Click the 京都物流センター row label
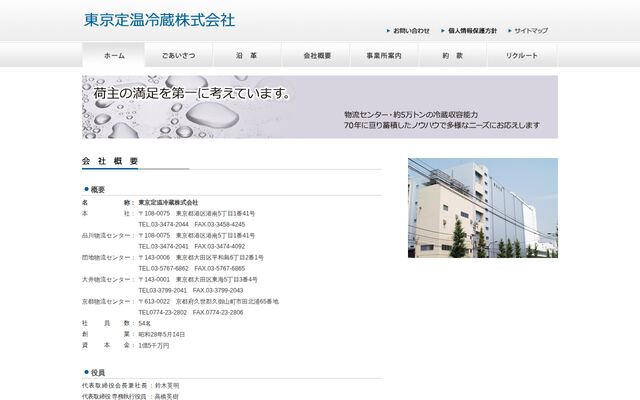The image size is (640, 400). tap(106, 302)
